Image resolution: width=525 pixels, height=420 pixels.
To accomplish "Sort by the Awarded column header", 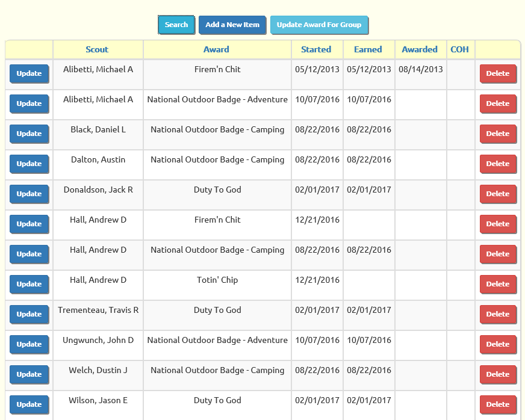I will click(x=420, y=49).
